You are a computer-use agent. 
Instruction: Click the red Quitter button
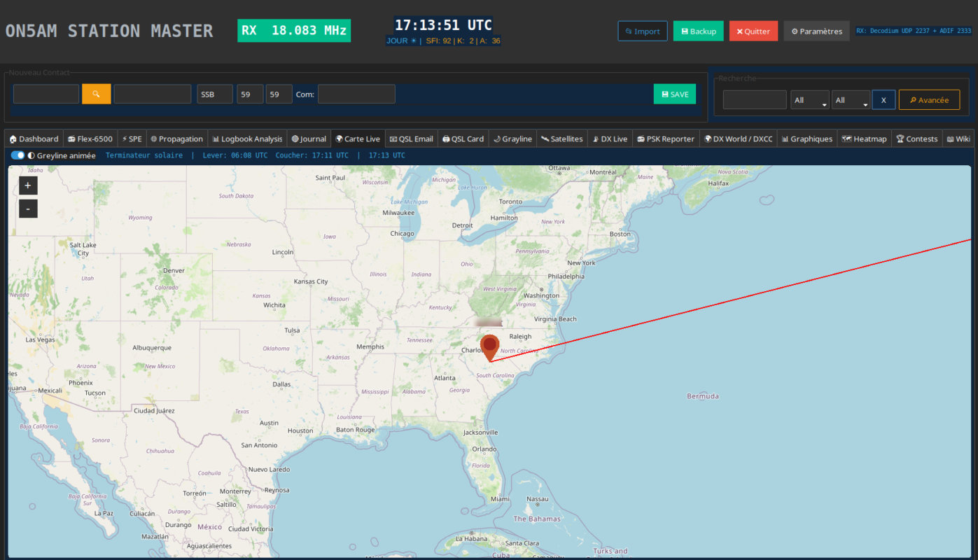753,31
